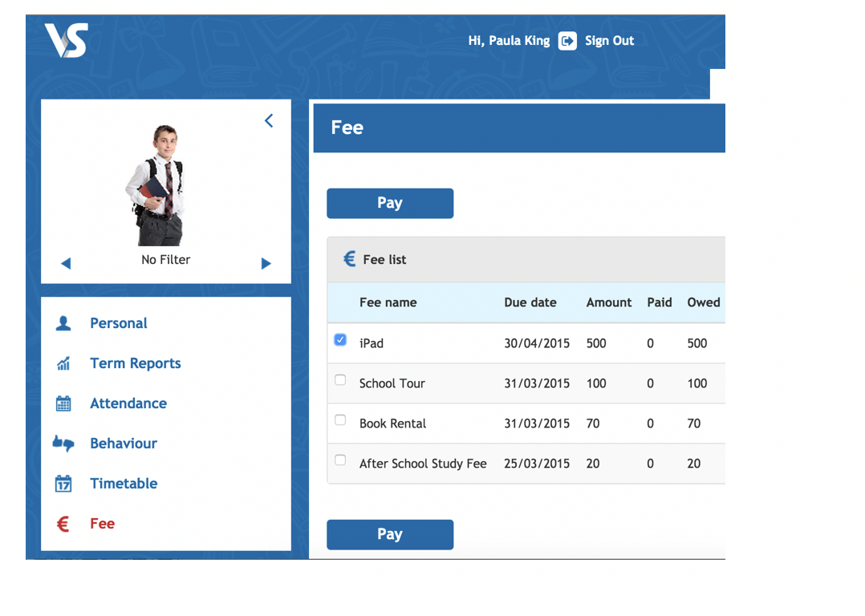Click the Behaviour thumbs icon
Image resolution: width=865 pixels, height=616 pixels.
coord(63,444)
